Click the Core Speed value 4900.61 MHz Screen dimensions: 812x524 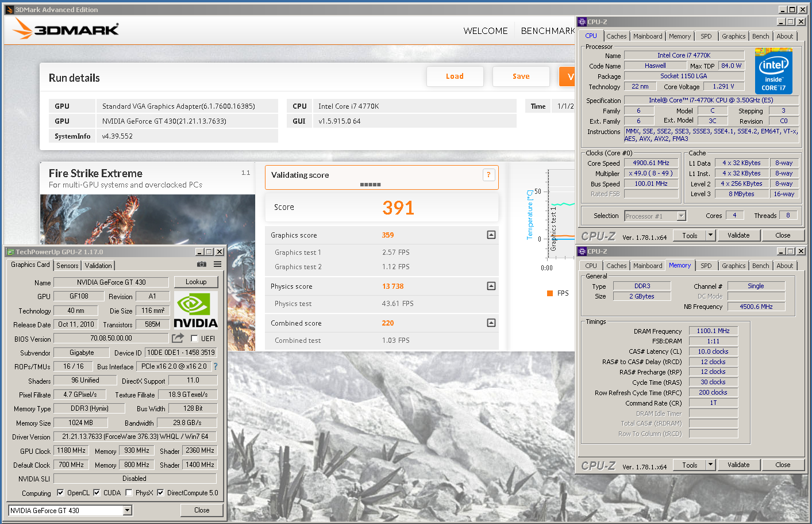(651, 163)
